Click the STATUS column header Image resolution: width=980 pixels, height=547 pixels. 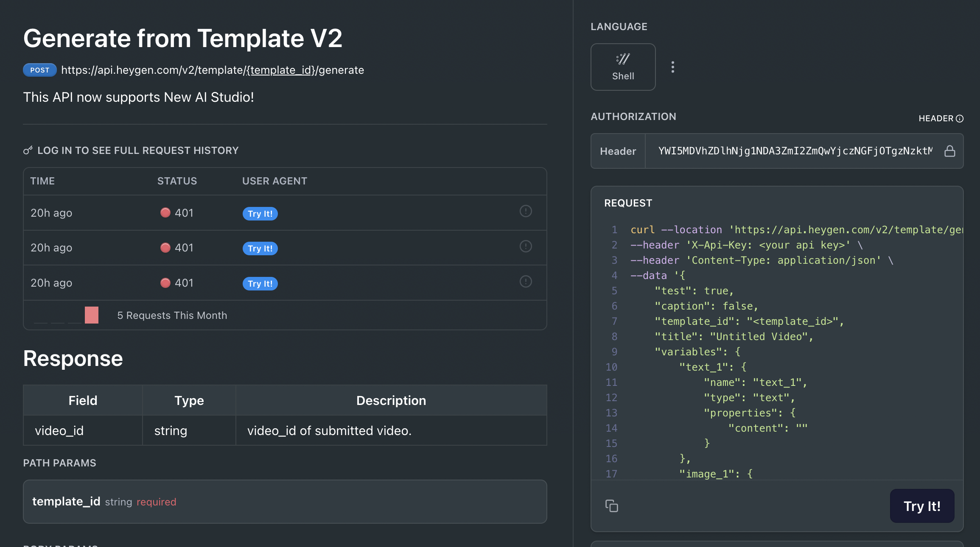click(x=177, y=181)
